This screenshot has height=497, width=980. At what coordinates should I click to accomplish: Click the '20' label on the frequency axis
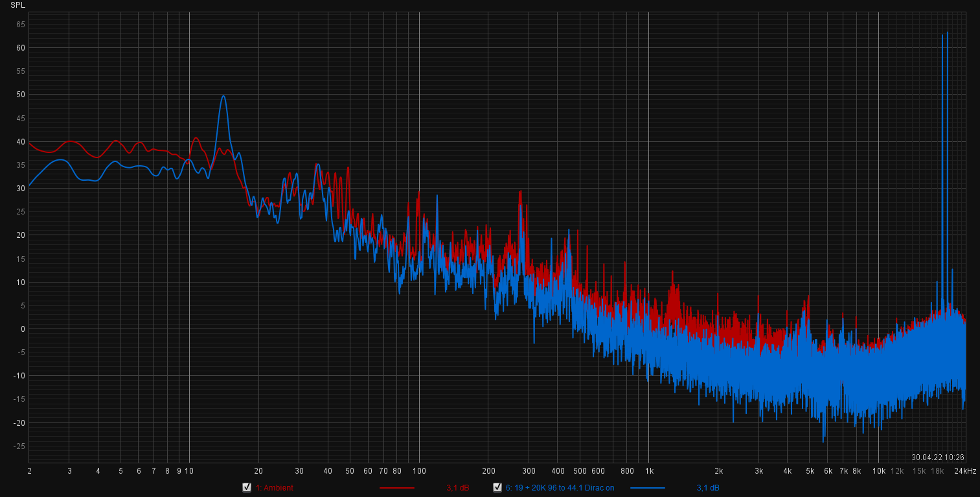tap(258, 470)
